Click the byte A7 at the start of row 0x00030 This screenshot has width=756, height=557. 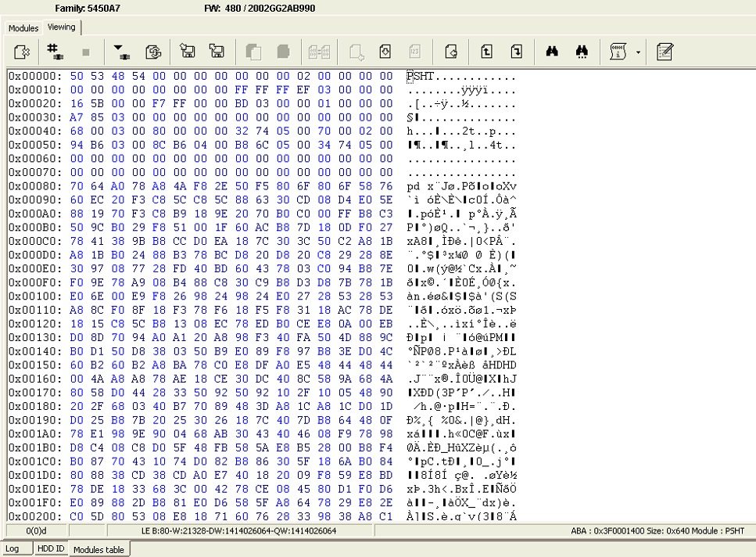tap(77, 117)
